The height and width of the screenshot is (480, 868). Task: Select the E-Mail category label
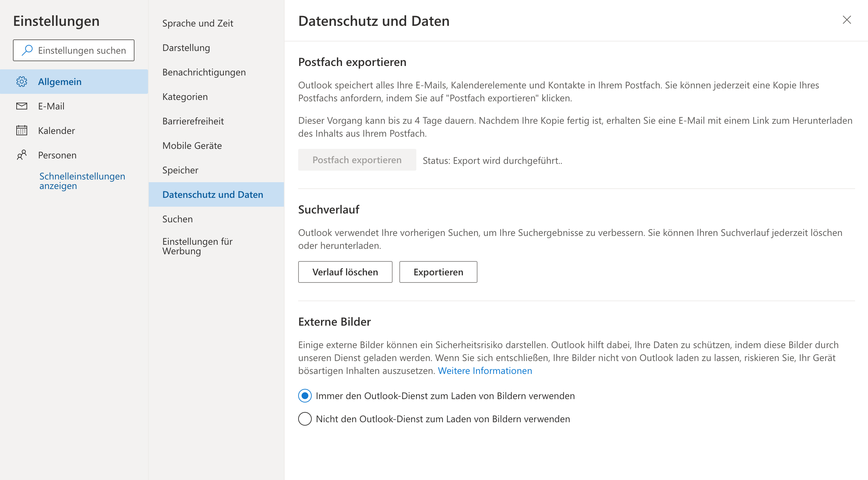tap(51, 106)
